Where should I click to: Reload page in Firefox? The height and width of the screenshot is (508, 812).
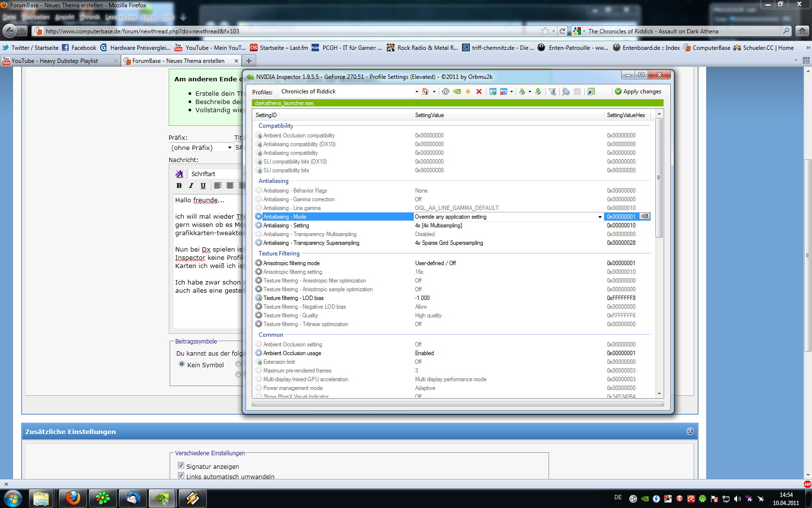(563, 31)
